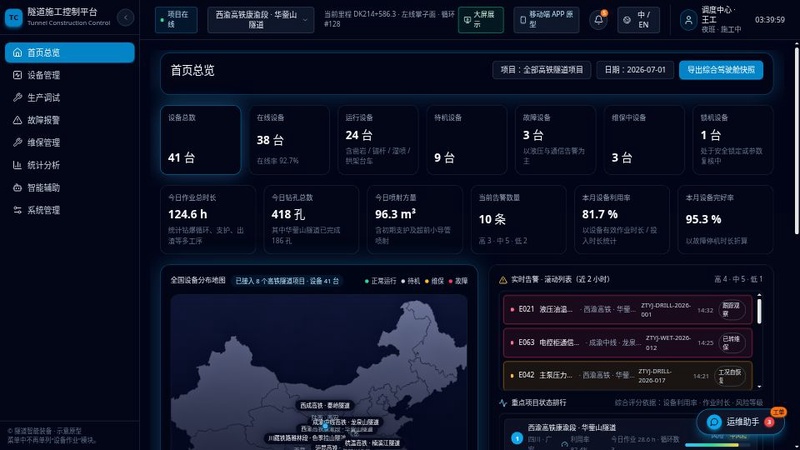The width and height of the screenshot is (800, 450).
Task: Click 导出综合驾驶舱快照 button
Action: point(721,70)
